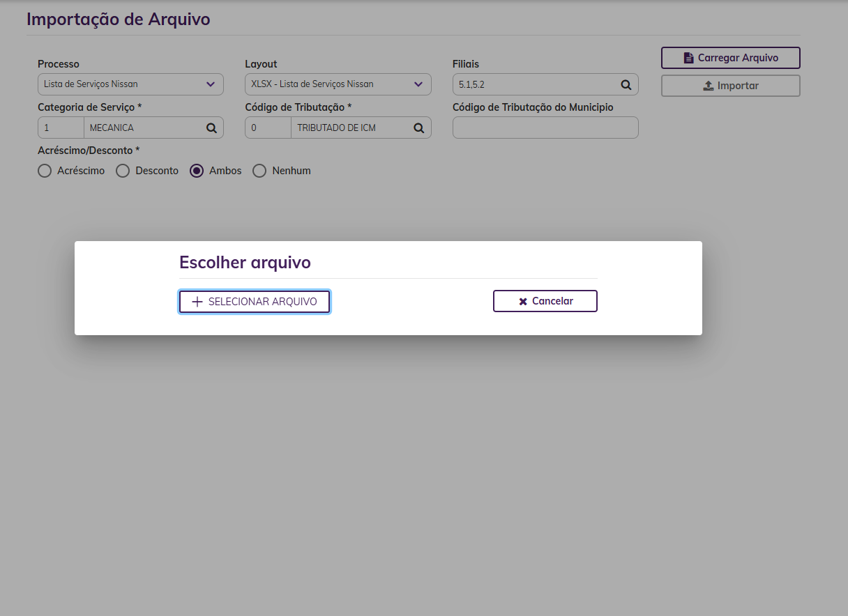Cancel the Escolher arquivo dialog
The image size is (848, 616).
click(x=545, y=301)
